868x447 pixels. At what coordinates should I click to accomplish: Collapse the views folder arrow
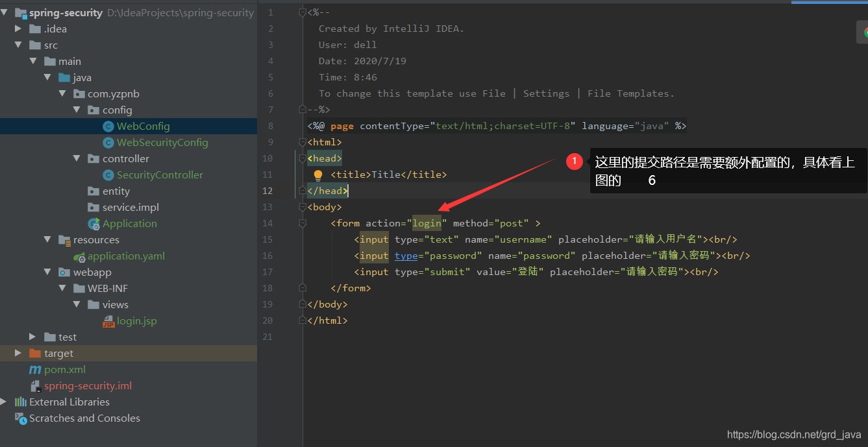pos(77,304)
